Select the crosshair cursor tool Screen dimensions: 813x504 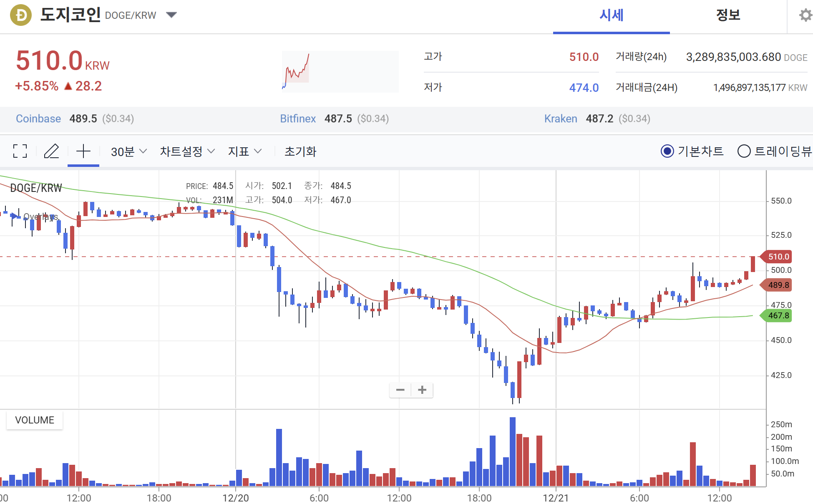[x=83, y=151]
